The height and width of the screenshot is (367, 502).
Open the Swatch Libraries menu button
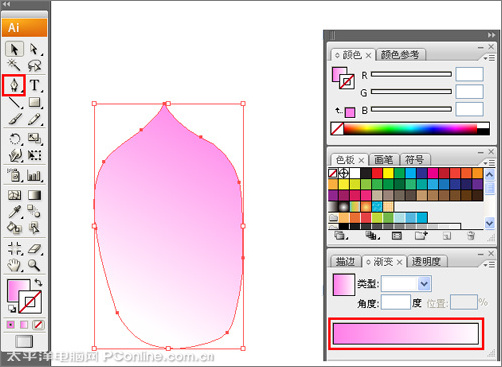click(x=341, y=236)
